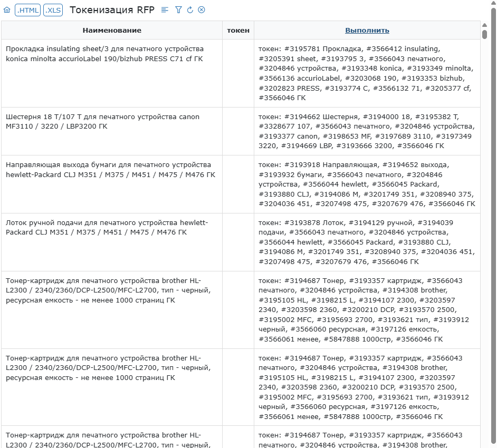Image resolution: width=497 pixels, height=448 pixels.
Task: Select Направляющая выхода бумаги name cell
Action: click(112, 184)
